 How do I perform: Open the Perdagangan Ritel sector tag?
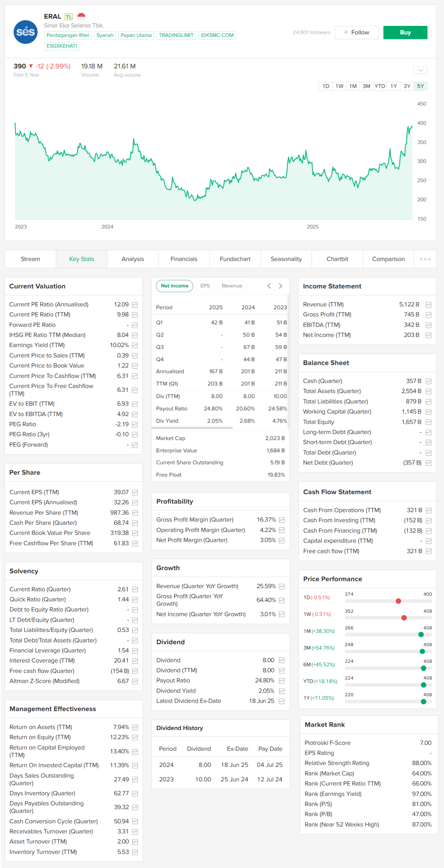68,35
